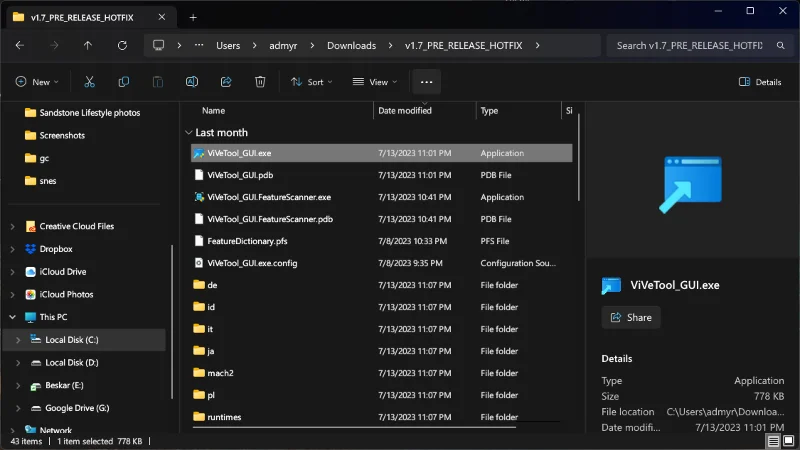Click the Paste clipboard icon
Viewport: 800px width, 450px height.
coord(158,82)
